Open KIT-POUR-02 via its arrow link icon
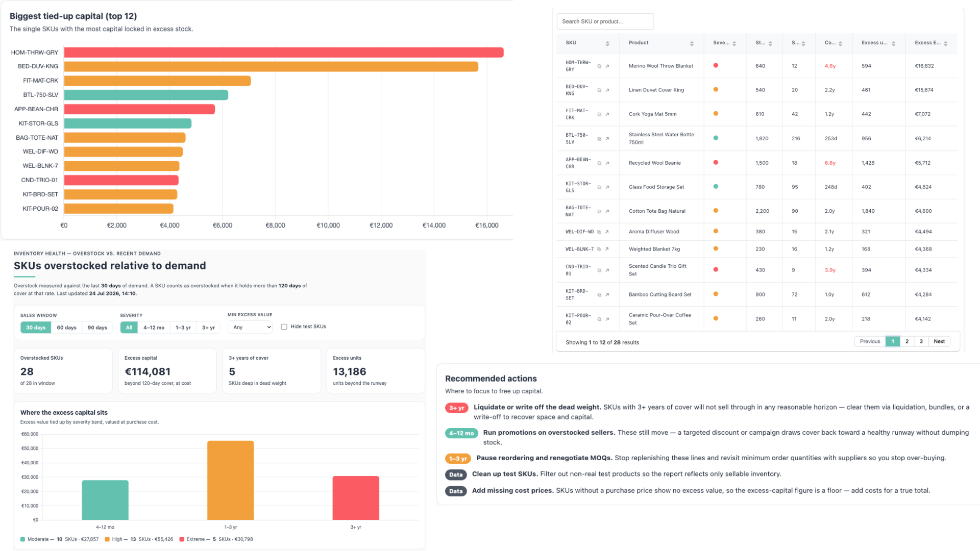 point(607,319)
